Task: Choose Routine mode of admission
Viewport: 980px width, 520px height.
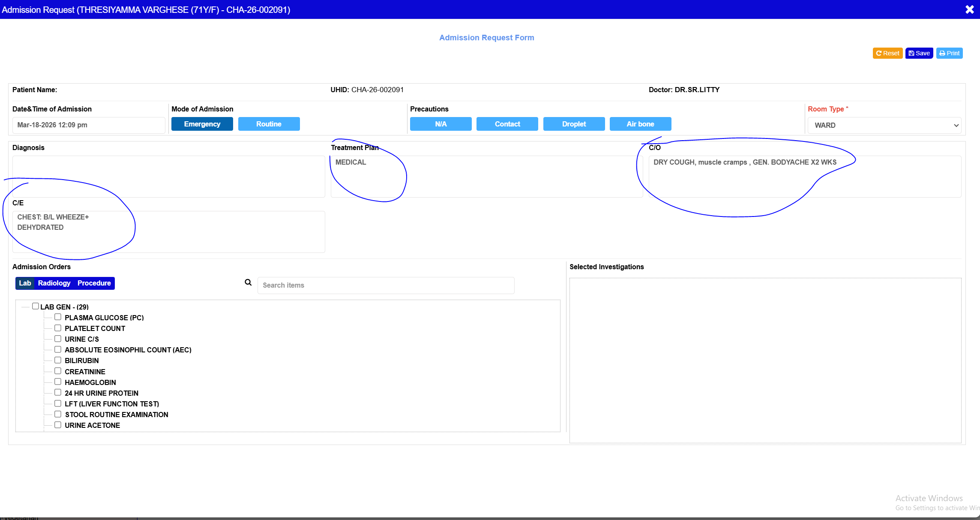Action: click(x=269, y=124)
